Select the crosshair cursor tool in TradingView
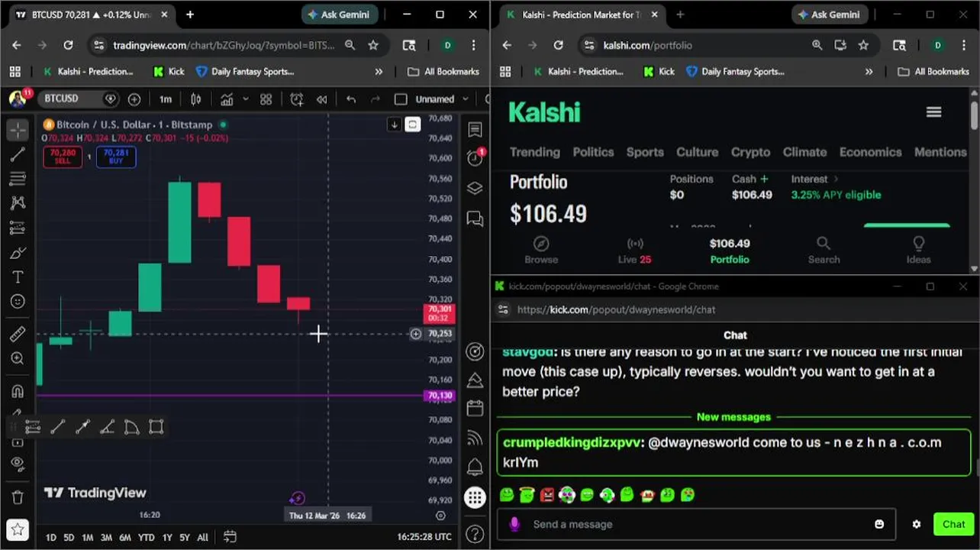 tap(18, 130)
